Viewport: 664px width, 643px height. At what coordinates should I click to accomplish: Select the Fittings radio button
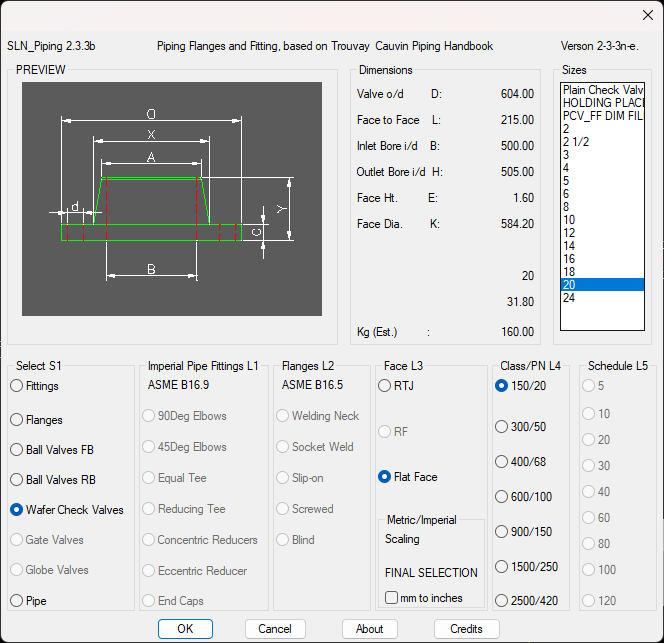point(34,386)
